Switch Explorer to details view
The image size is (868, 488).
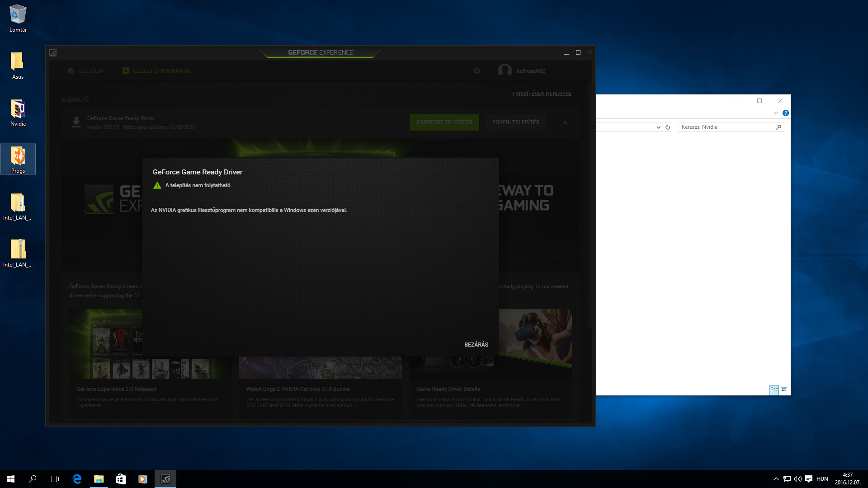click(x=774, y=389)
